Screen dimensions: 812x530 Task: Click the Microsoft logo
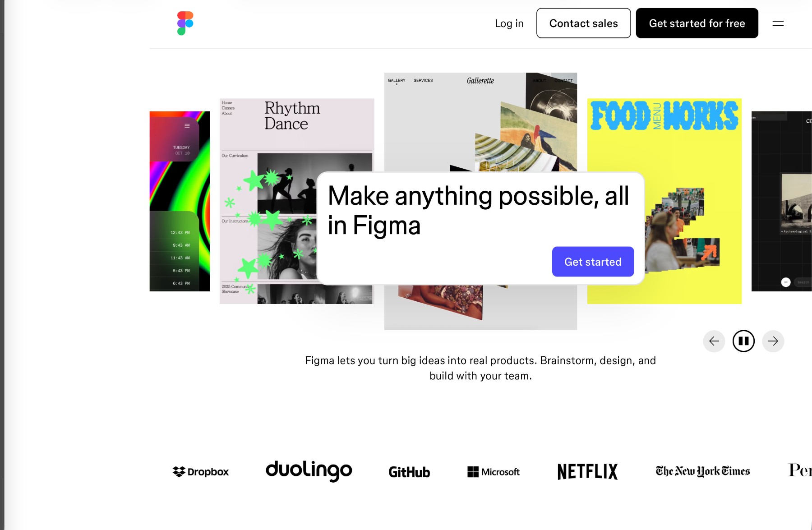coord(494,472)
